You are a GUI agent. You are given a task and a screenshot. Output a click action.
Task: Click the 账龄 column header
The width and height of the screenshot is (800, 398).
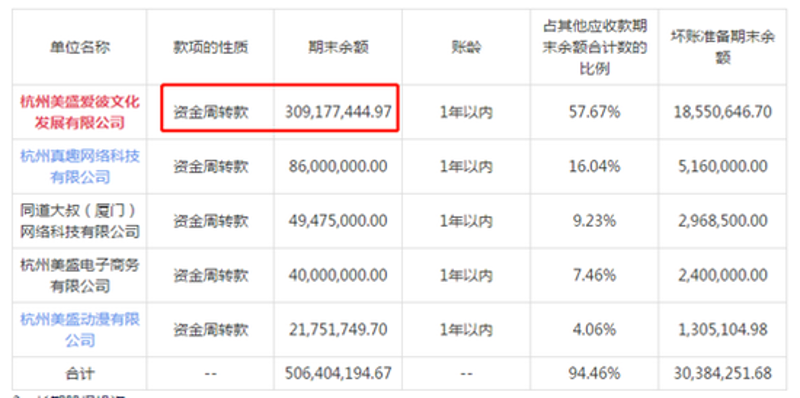coord(466,47)
